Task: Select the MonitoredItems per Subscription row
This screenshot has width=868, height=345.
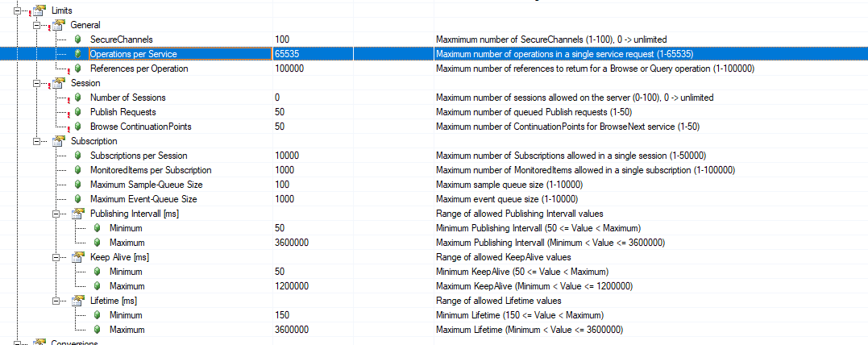Action: click(434, 170)
